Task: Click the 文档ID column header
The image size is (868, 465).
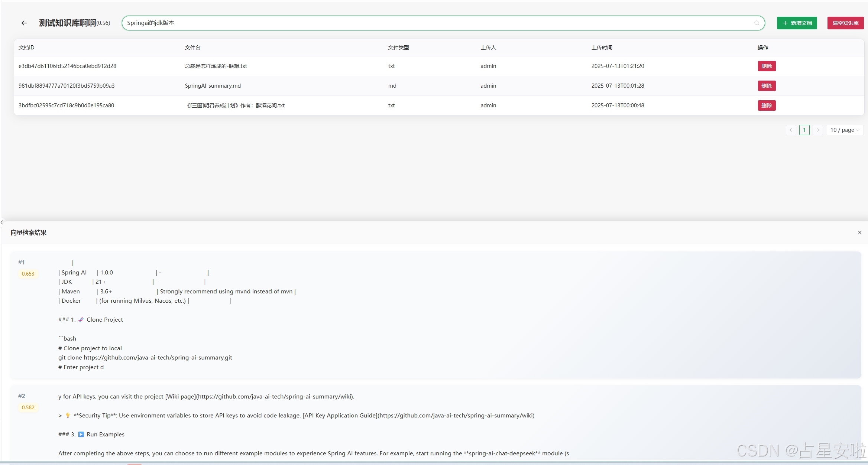Action: (x=26, y=48)
